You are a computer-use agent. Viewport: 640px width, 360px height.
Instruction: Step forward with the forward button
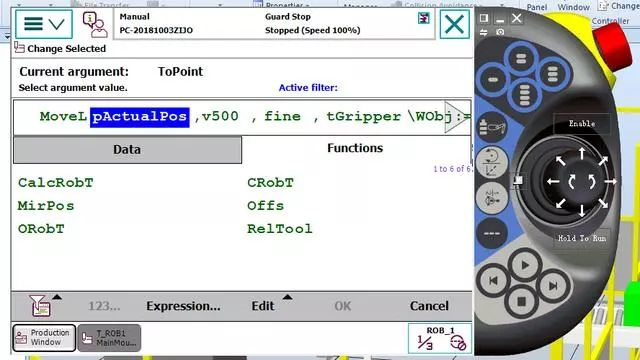[553, 286]
